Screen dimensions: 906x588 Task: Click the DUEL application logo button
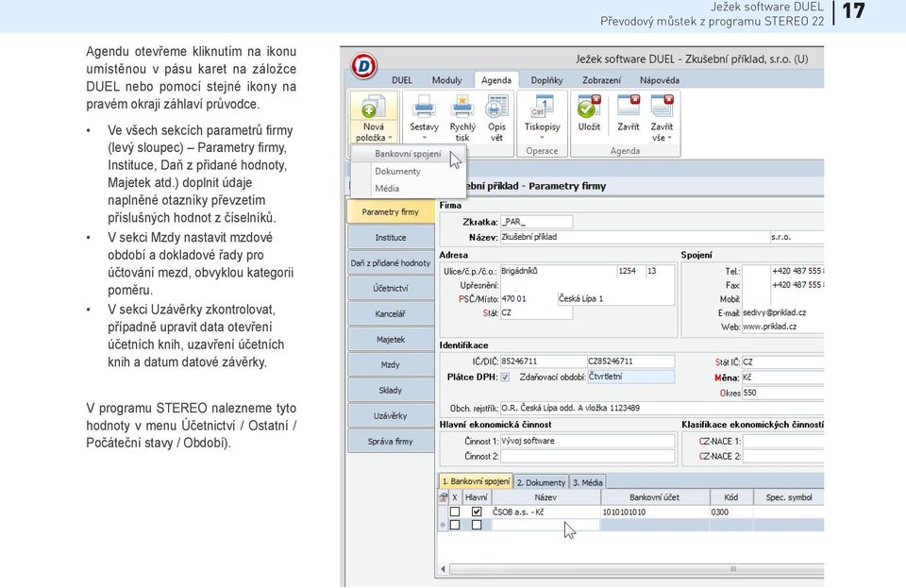pos(363,65)
